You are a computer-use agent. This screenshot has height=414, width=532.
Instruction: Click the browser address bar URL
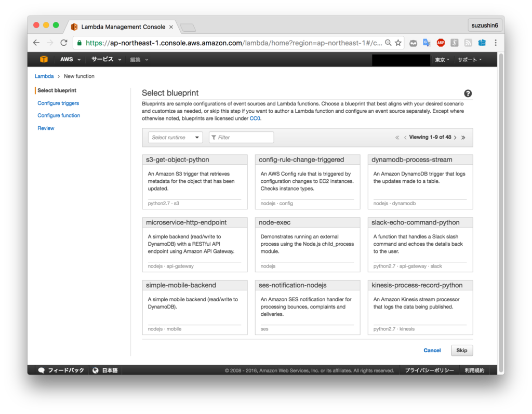coord(233,43)
